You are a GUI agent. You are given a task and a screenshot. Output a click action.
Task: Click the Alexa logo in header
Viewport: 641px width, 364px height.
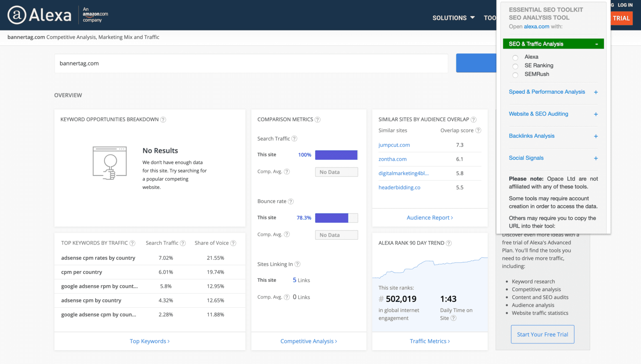click(x=40, y=15)
